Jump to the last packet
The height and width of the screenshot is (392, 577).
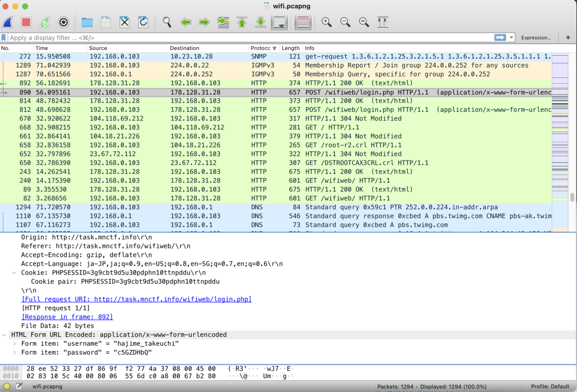[260, 22]
